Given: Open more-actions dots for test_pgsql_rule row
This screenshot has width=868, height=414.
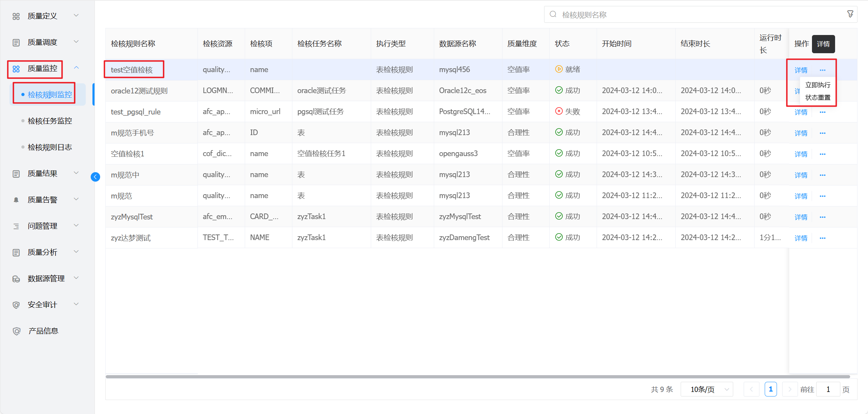Looking at the screenshot, I should tap(822, 112).
